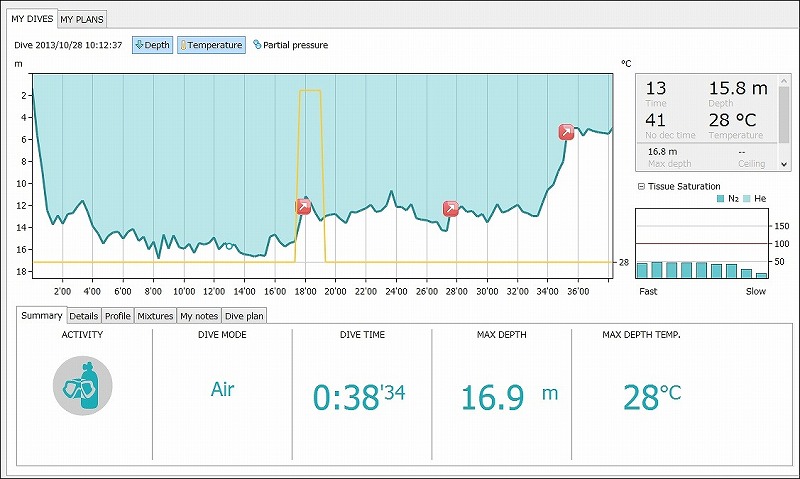
Task: Open the Profile tab
Action: (x=118, y=316)
